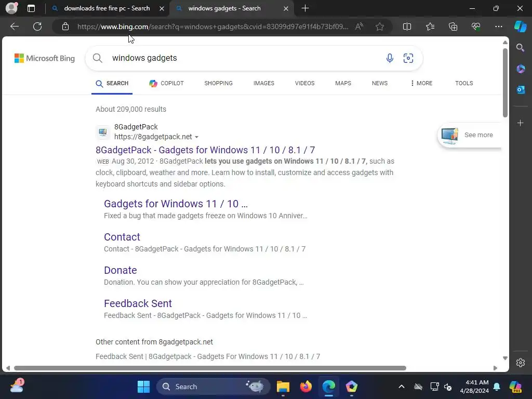Show hidden tray icons chevron
Viewport: 532px width, 399px height.
tap(402, 387)
